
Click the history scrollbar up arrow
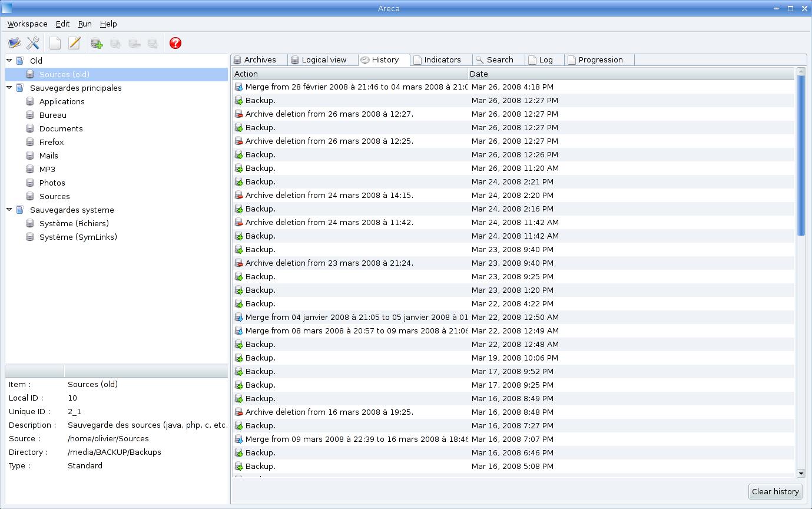[x=801, y=71]
